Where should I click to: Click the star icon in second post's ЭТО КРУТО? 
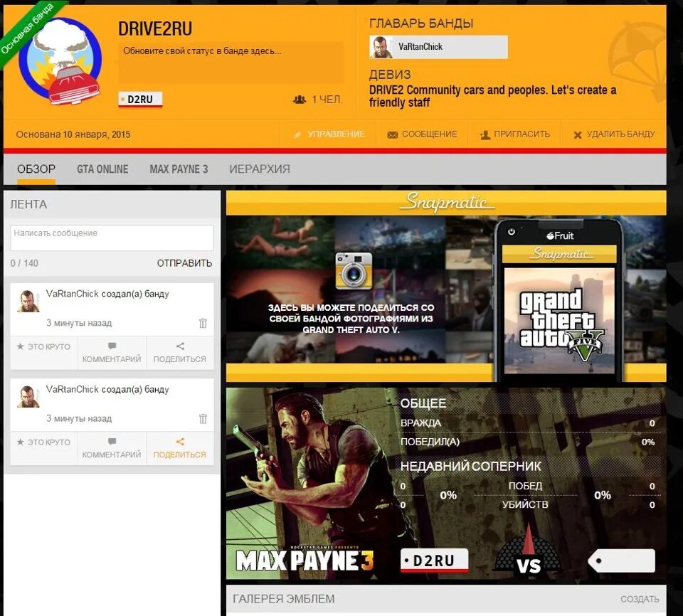[x=20, y=442]
